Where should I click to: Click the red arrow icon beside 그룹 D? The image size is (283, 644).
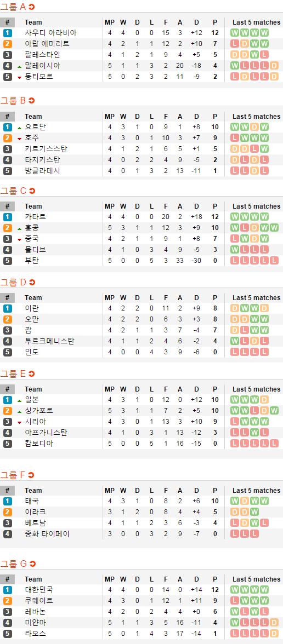coord(32,282)
